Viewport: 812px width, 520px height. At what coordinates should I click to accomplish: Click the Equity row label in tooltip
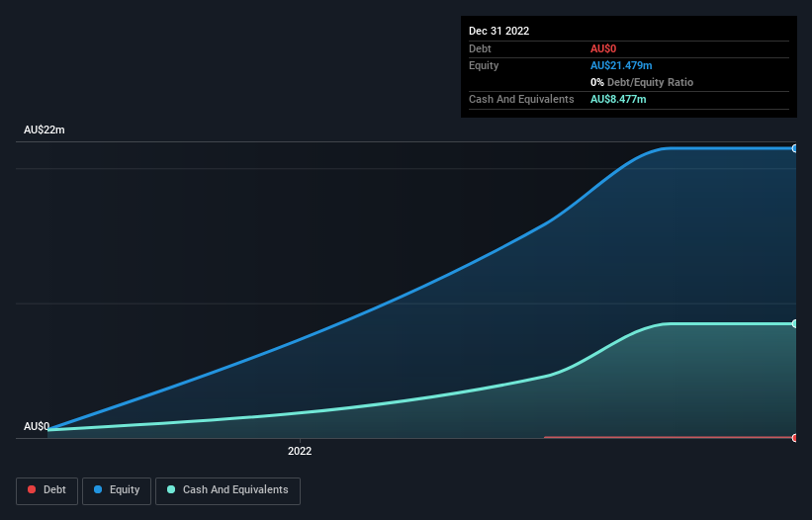[484, 65]
